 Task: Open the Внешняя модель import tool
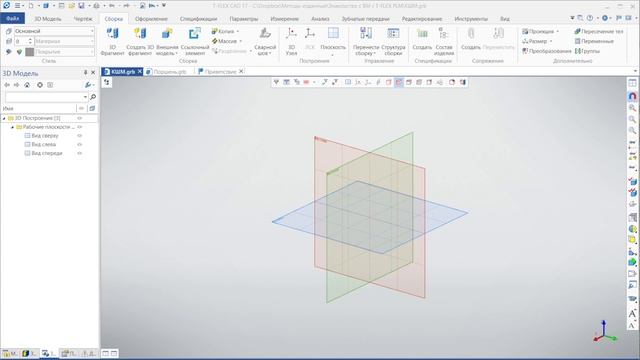click(167, 41)
